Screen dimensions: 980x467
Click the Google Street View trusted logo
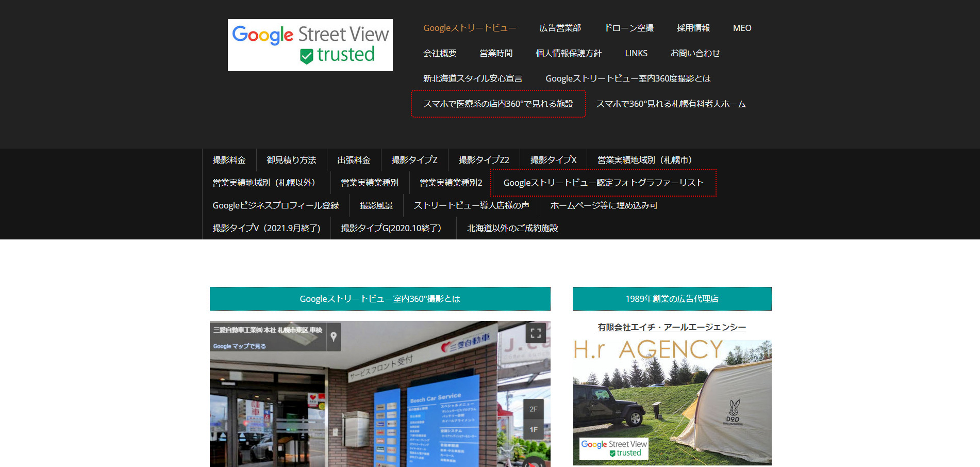pos(310,45)
